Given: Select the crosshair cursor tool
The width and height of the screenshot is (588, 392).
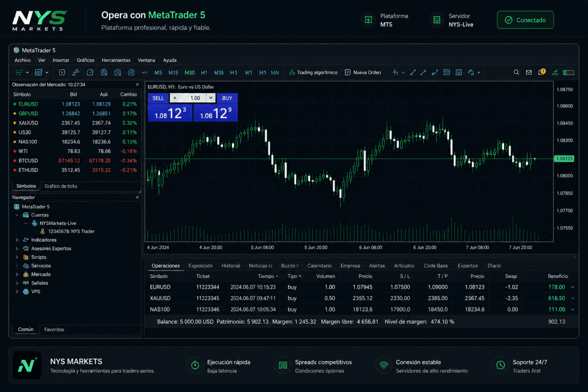Looking at the screenshot, I should (x=395, y=72).
